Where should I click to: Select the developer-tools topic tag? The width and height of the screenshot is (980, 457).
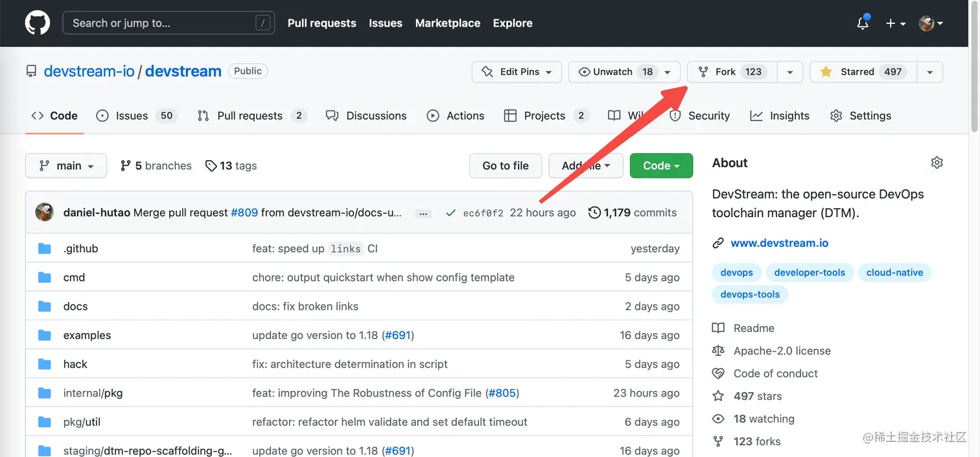coord(810,272)
